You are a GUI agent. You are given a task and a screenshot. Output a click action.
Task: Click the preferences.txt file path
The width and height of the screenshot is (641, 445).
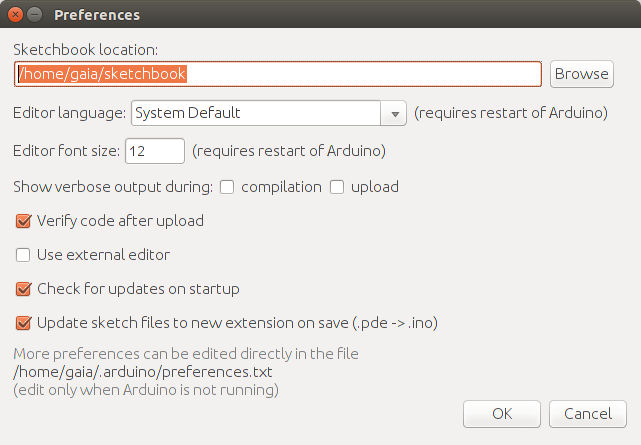(x=142, y=372)
